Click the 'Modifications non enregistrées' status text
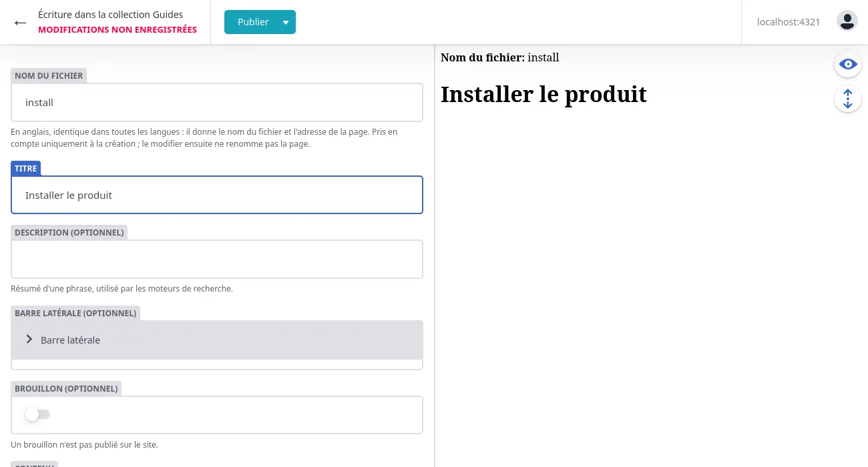868x467 pixels. pos(118,29)
